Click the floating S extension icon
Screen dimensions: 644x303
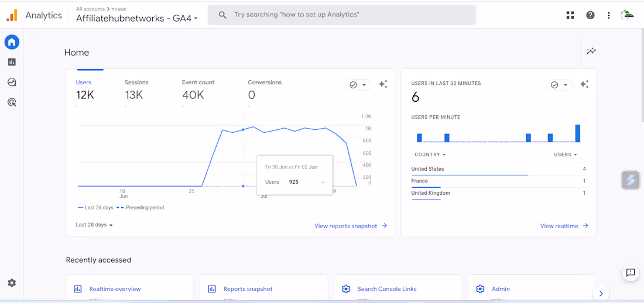coord(631,180)
